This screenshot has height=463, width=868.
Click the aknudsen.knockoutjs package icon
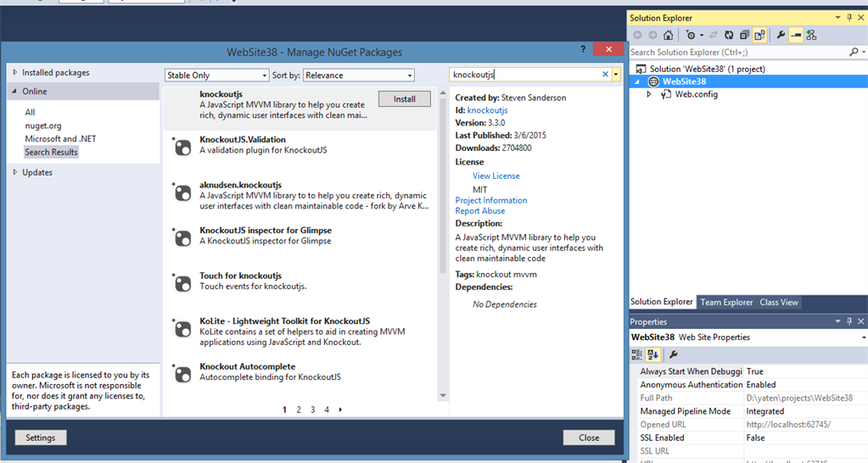point(182,192)
